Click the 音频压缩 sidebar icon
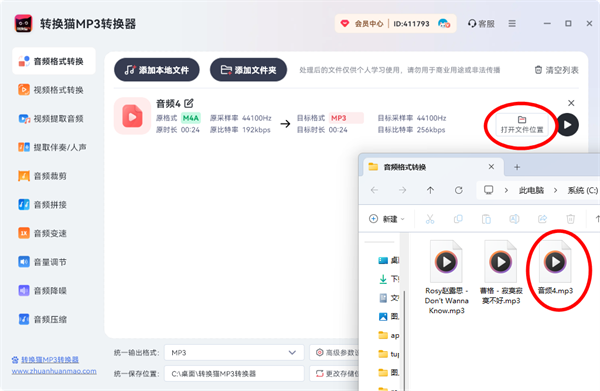Screen dimensions: 600x391 click(x=24, y=319)
